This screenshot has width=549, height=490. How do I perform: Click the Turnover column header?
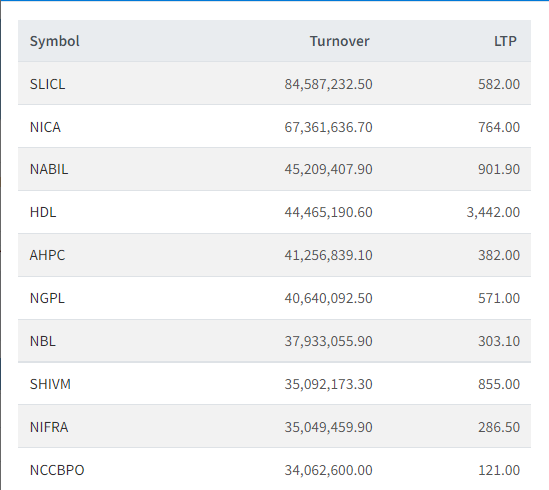coord(339,41)
